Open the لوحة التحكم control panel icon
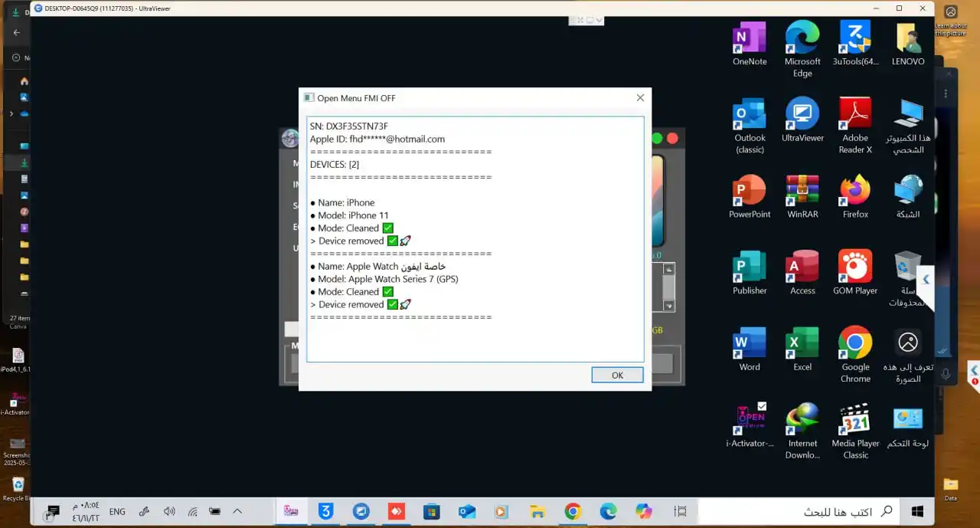Image resolution: width=980 pixels, height=528 pixels. click(908, 426)
